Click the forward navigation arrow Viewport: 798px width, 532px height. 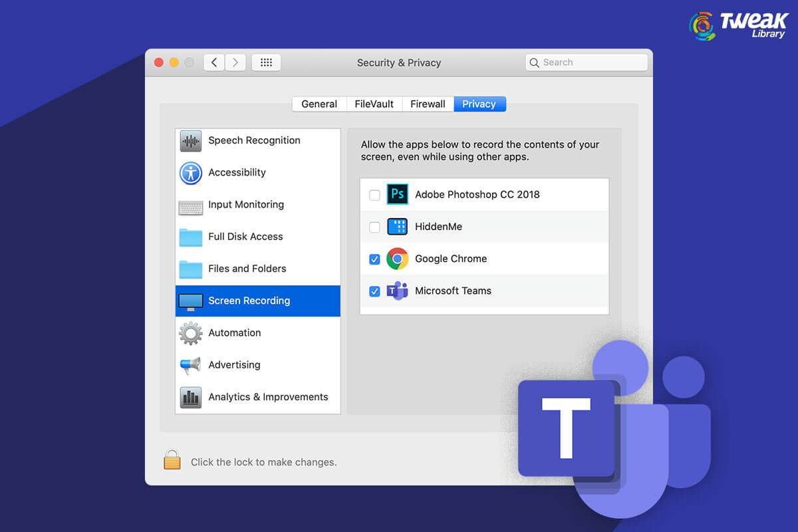coord(235,62)
